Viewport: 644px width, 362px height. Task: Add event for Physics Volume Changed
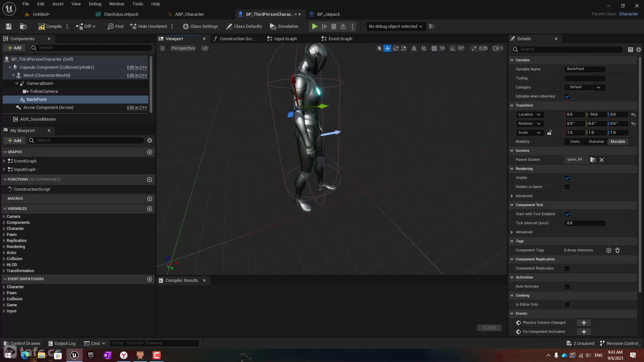pos(584,323)
